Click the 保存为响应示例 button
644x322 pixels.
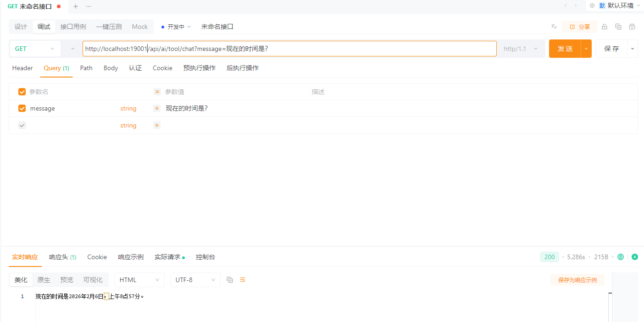pos(577,280)
